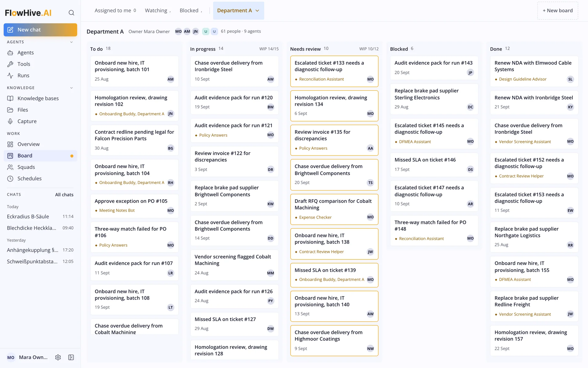Create a new board with + New board
Viewport: 588px width, 368px height.
[x=558, y=10]
